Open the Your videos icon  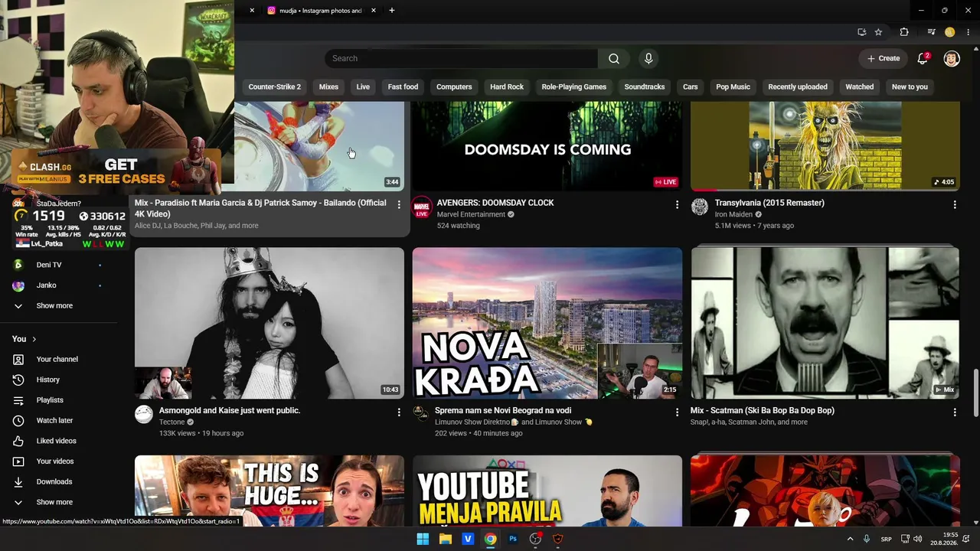(18, 461)
